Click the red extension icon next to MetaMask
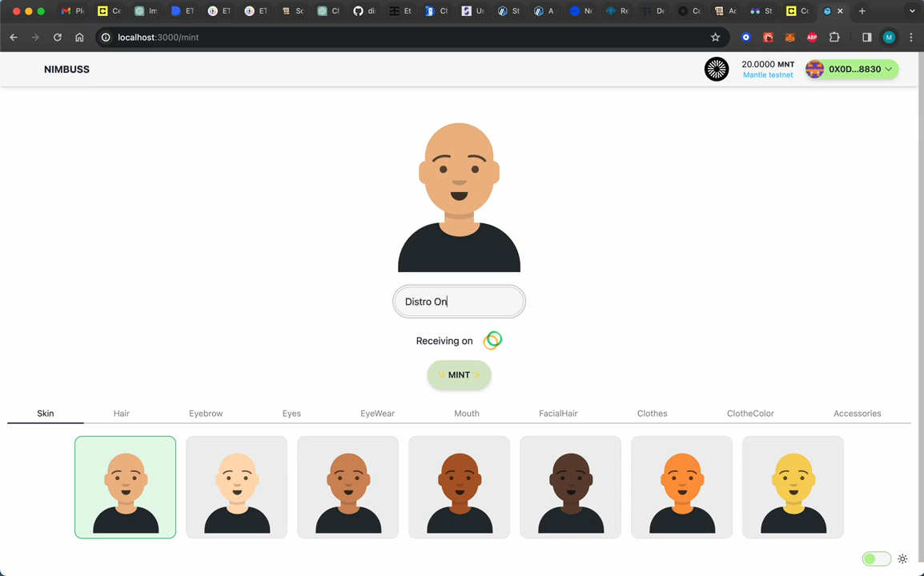The height and width of the screenshot is (576, 924). (768, 37)
